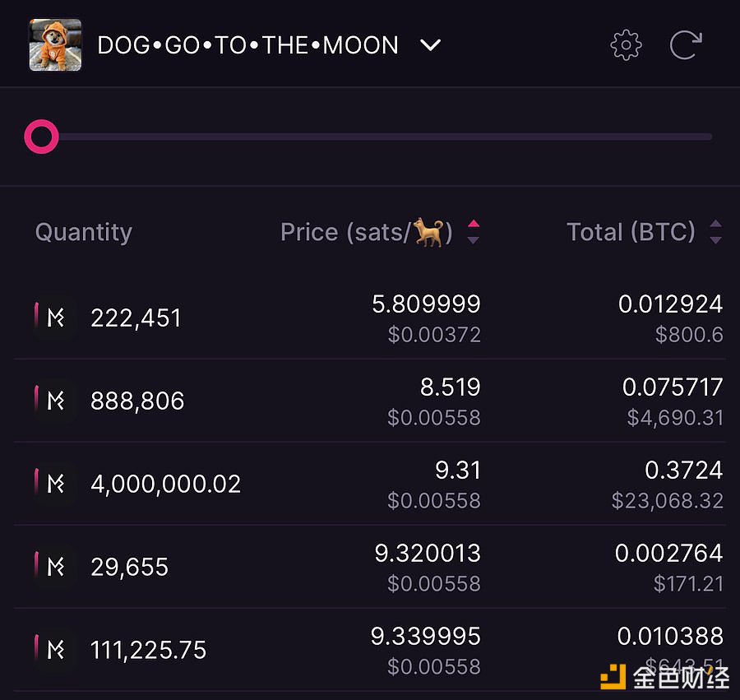Click the Magic Eden icon beside 888,806
Image resolution: width=740 pixels, height=700 pixels.
tap(55, 401)
